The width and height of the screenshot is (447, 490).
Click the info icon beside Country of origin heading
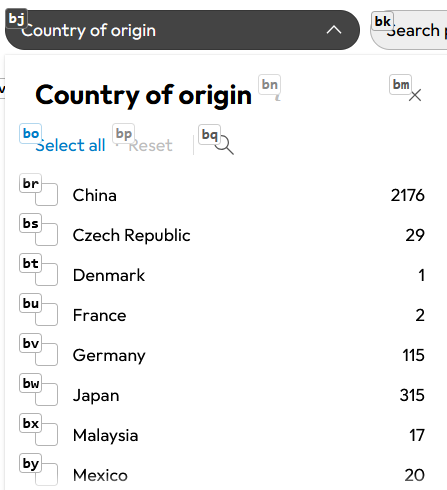(x=277, y=97)
